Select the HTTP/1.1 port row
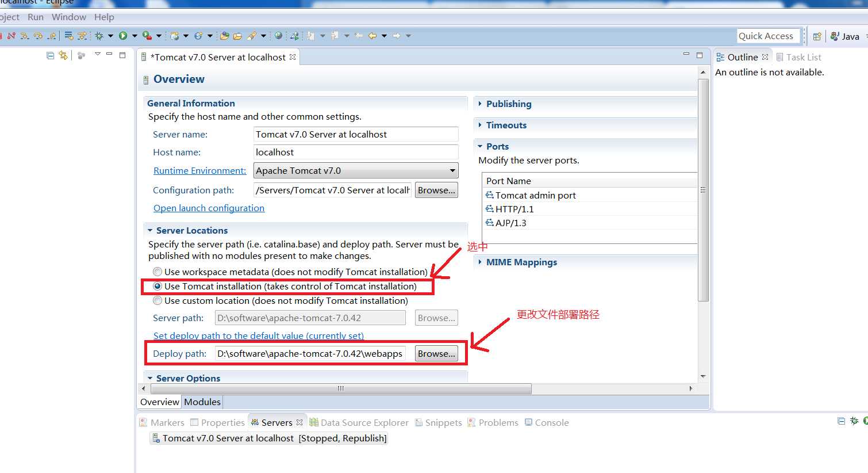Image resolution: width=868 pixels, height=473 pixels. point(590,209)
